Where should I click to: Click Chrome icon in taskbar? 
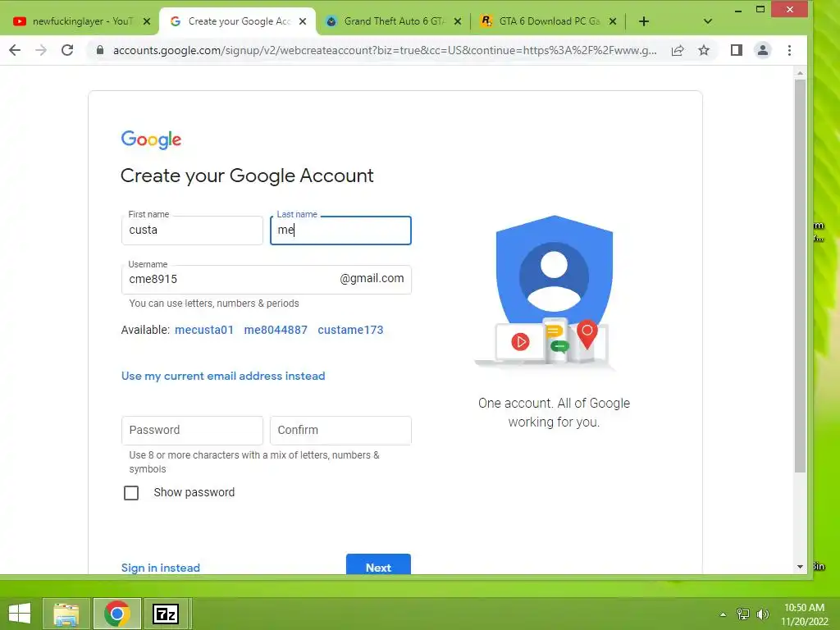point(116,614)
